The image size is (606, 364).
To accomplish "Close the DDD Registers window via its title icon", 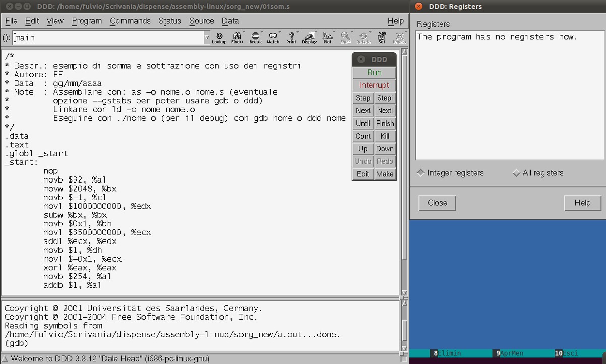I will 418,7.
